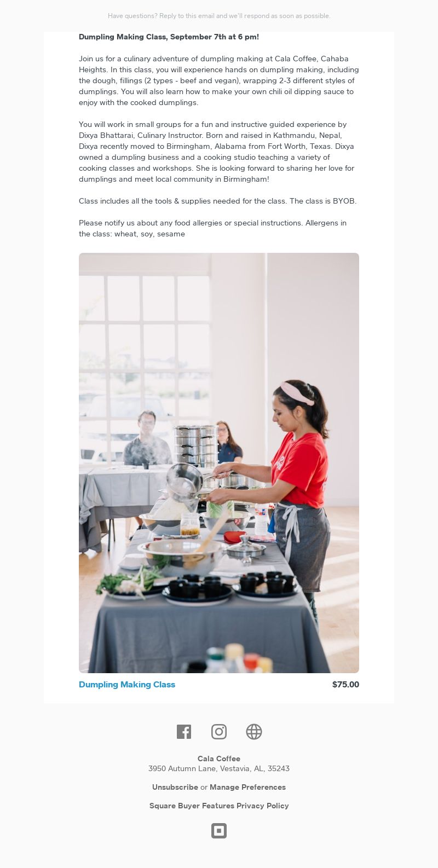
Task: Click the bold September 7th class heading
Action: (x=169, y=37)
